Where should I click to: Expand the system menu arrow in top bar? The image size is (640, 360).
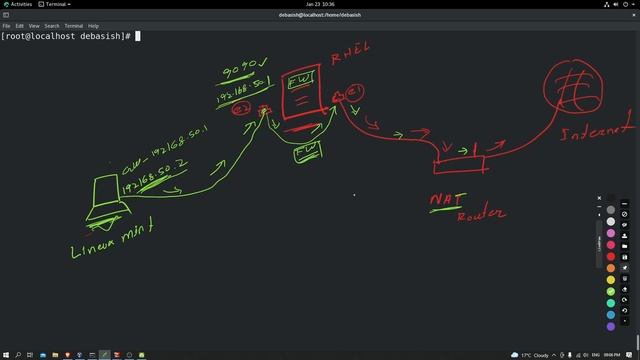pos(633,4)
